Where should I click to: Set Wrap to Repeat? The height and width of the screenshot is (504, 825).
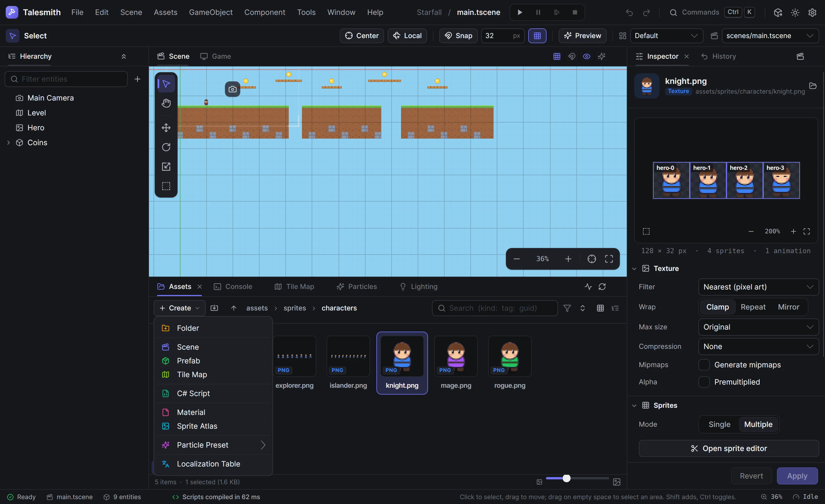[753, 307]
